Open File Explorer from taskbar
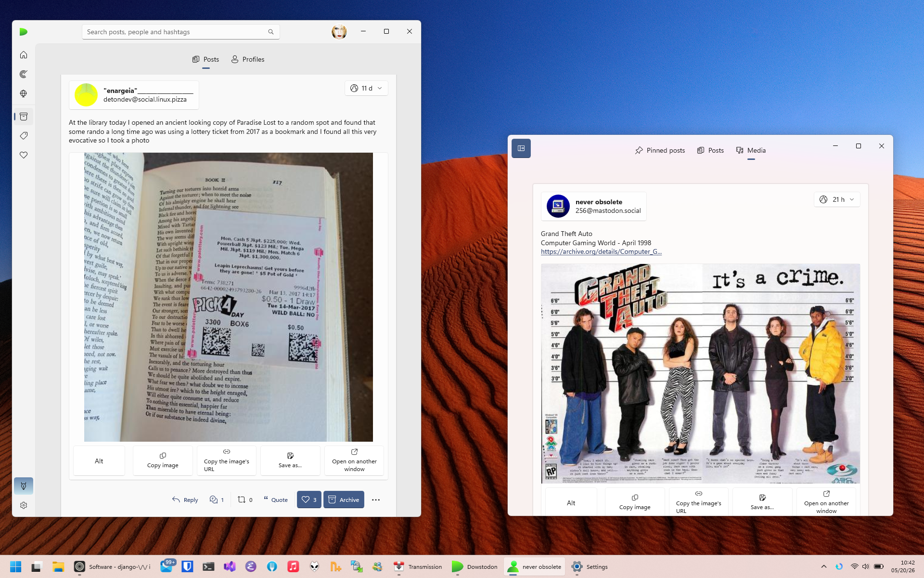 (x=58, y=567)
